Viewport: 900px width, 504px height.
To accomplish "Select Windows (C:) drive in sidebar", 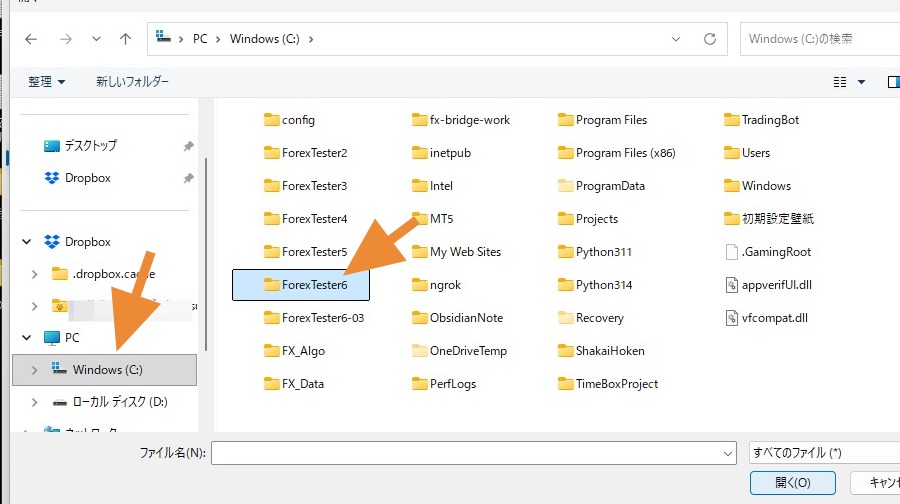I will coord(104,370).
